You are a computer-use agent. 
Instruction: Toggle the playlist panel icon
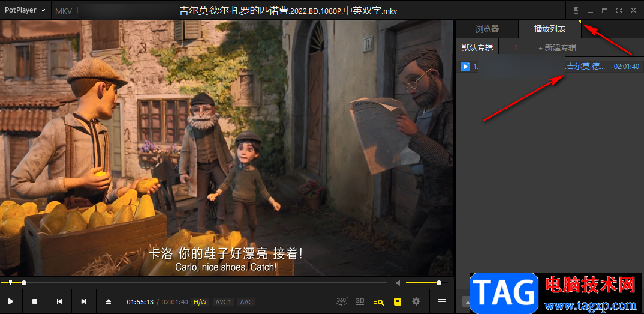397,301
